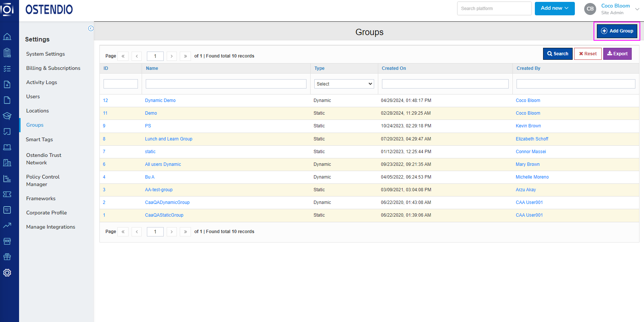The height and width of the screenshot is (322, 644).
Task: Focus the Created On filter field
Action: (445, 84)
